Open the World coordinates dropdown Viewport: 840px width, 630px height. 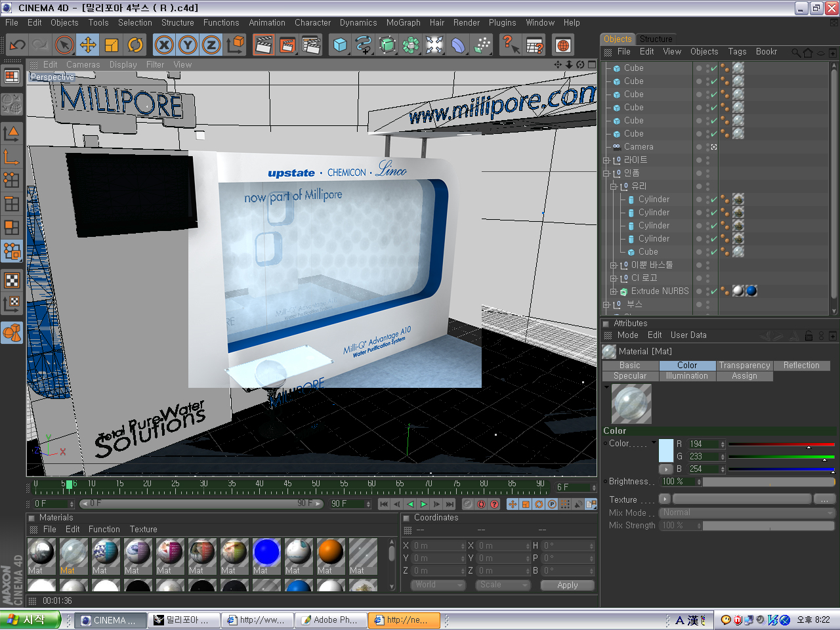point(438,585)
